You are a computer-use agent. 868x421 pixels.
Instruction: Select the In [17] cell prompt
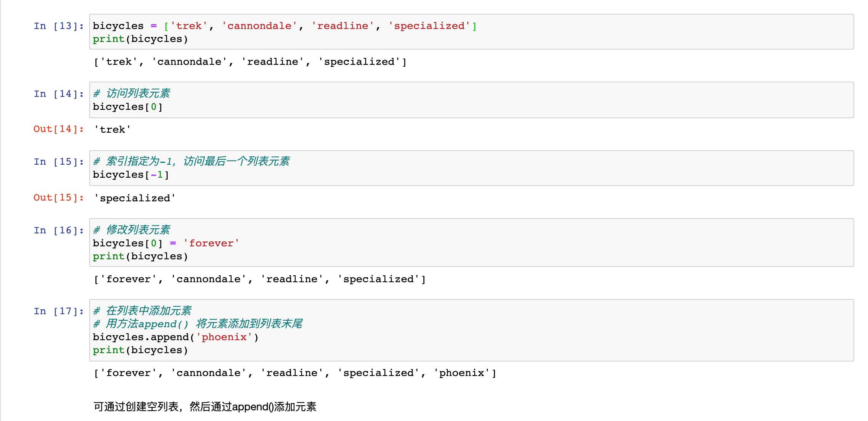click(x=59, y=311)
